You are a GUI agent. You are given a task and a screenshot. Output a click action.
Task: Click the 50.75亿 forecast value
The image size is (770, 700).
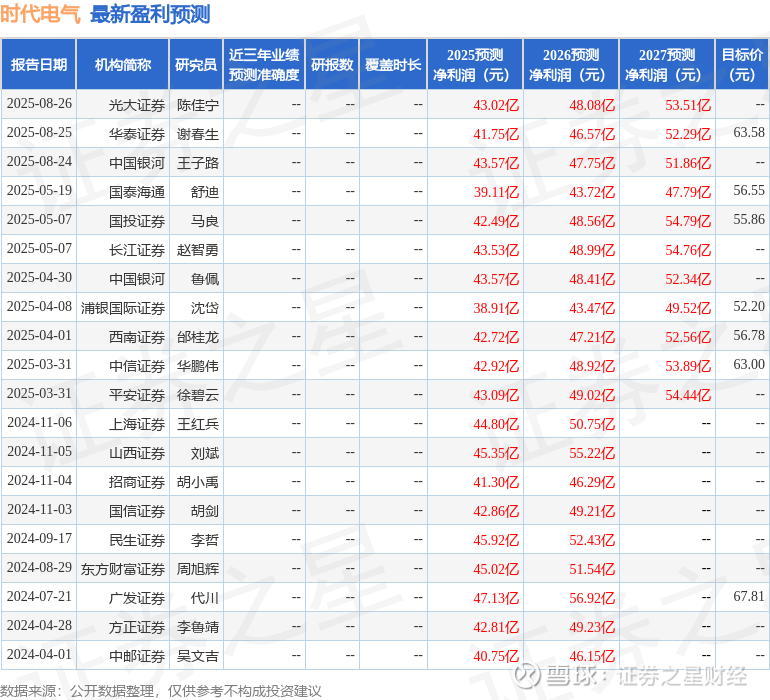pyautogui.click(x=592, y=424)
